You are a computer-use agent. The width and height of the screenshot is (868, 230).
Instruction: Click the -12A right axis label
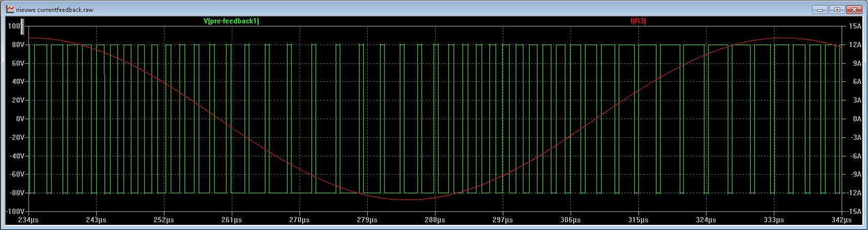pos(855,194)
